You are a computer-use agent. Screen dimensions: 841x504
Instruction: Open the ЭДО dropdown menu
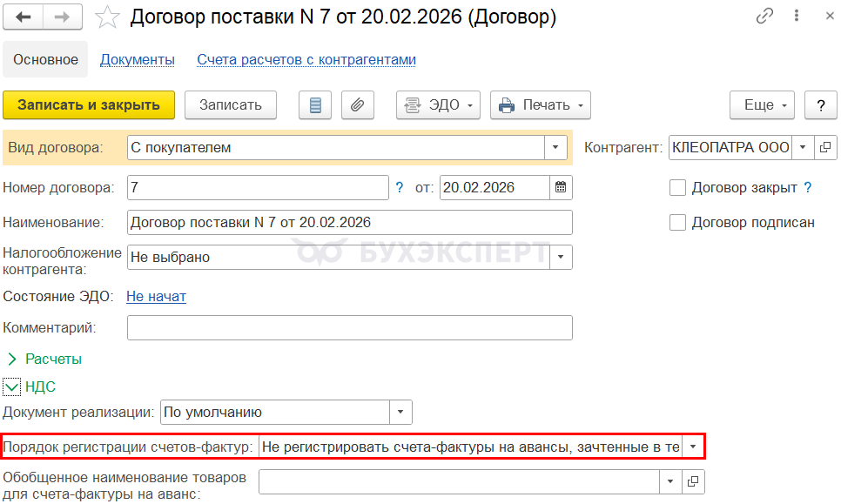click(x=438, y=105)
